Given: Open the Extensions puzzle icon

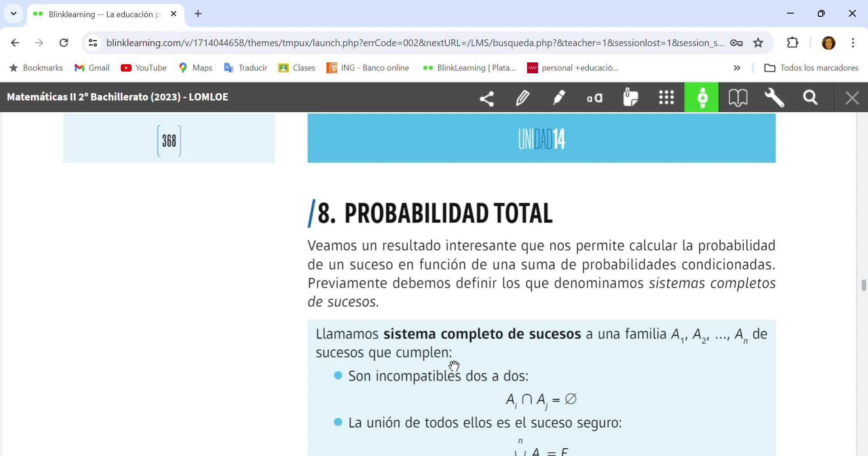Looking at the screenshot, I should tap(793, 43).
